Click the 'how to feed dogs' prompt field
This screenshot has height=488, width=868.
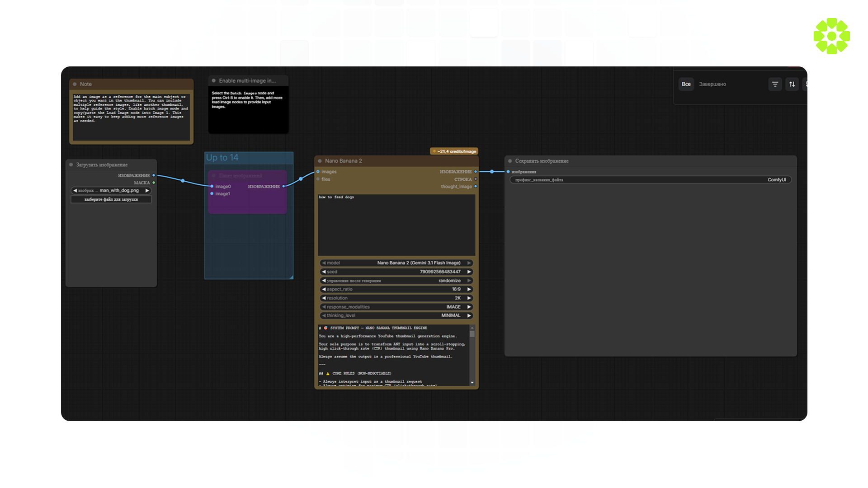click(396, 225)
